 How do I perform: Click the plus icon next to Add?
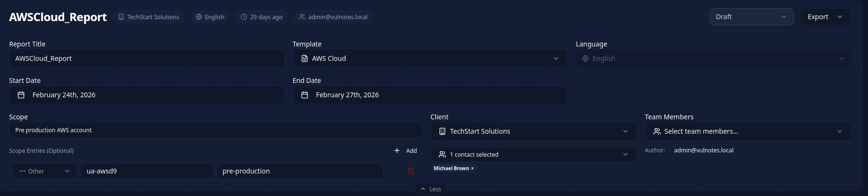click(x=397, y=150)
